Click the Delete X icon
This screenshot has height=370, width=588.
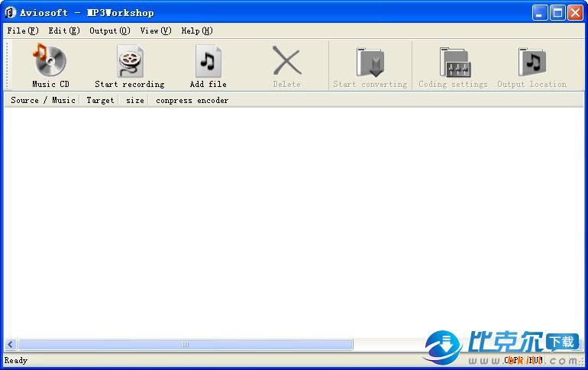[x=287, y=62]
